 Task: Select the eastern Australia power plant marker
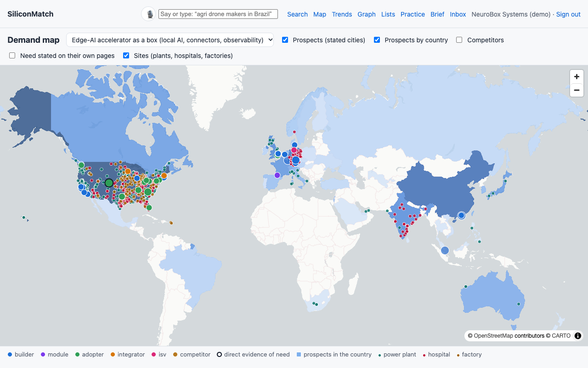(x=519, y=304)
